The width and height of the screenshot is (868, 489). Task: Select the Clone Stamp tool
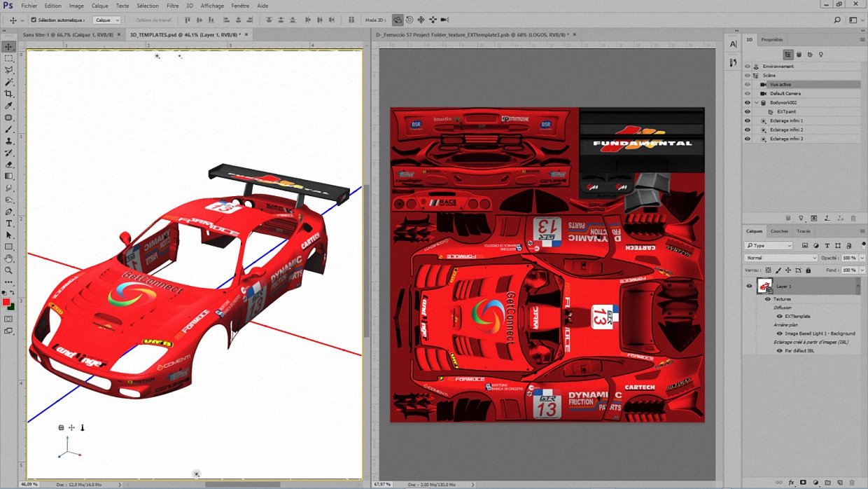click(9, 141)
